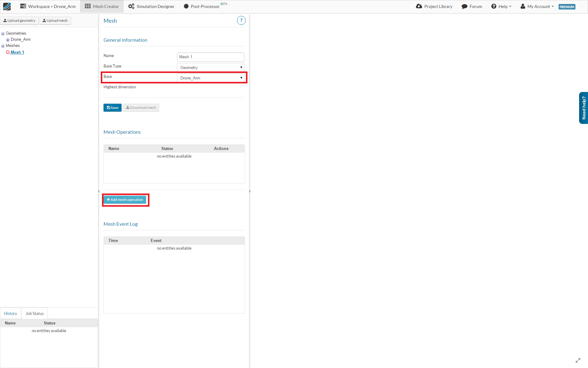Click the mesh help question mark icon
The image size is (588, 368).
tap(241, 21)
